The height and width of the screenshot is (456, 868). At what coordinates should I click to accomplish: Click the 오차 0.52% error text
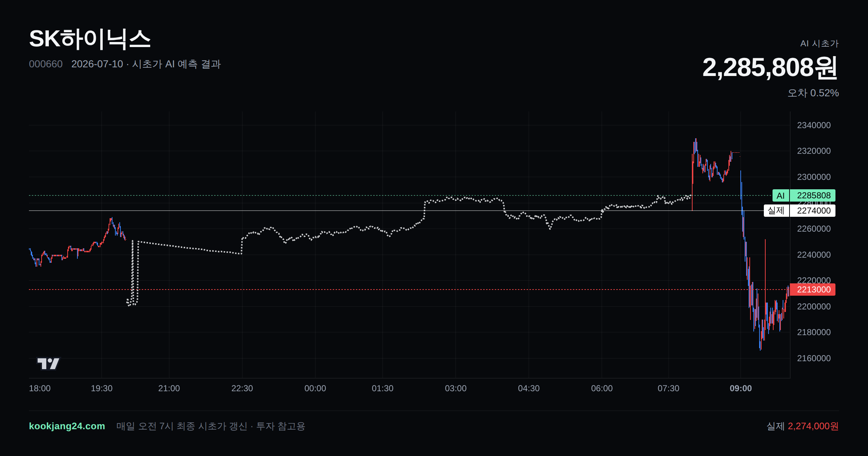813,93
